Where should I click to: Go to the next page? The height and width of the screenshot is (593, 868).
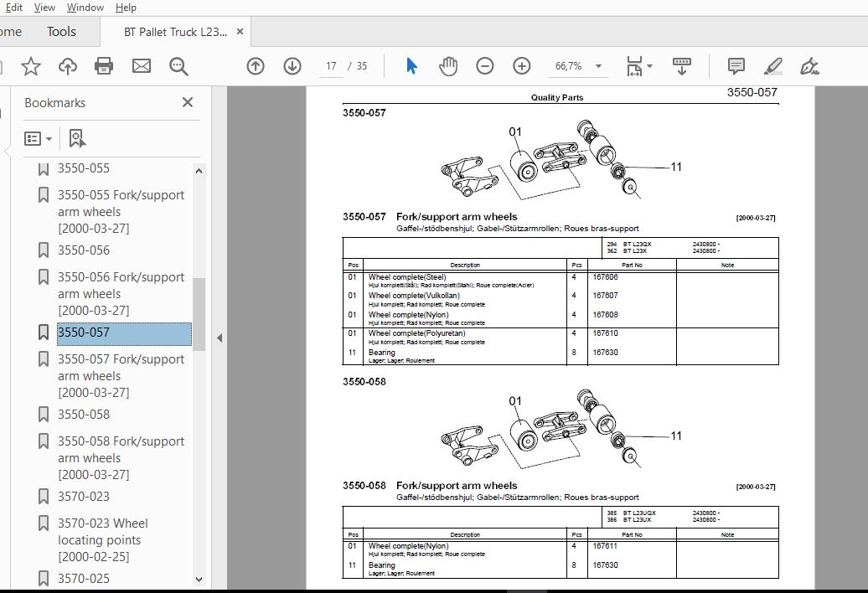click(x=292, y=66)
